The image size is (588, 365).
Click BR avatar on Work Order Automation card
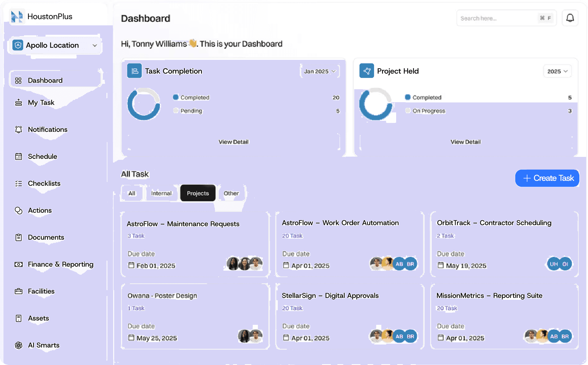(410, 264)
